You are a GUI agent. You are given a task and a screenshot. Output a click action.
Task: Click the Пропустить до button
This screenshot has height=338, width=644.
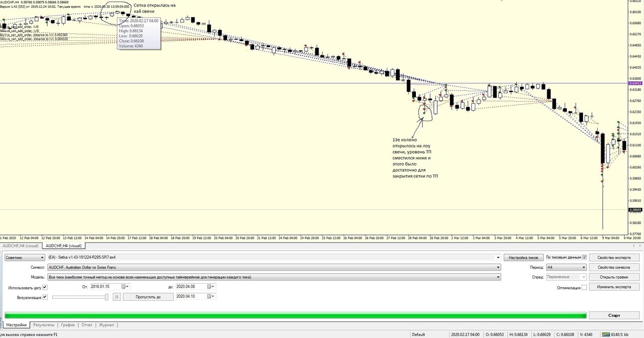point(148,297)
